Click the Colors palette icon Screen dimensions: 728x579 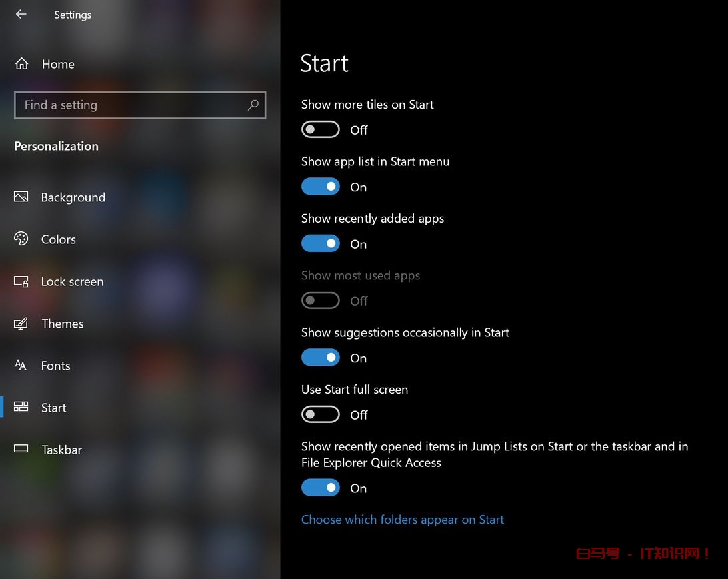21,239
